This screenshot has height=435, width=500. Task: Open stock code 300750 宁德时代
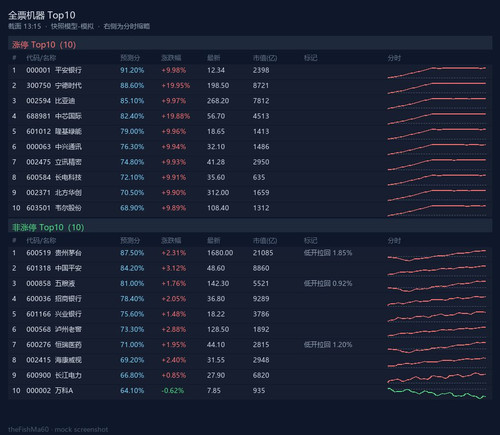pos(54,85)
